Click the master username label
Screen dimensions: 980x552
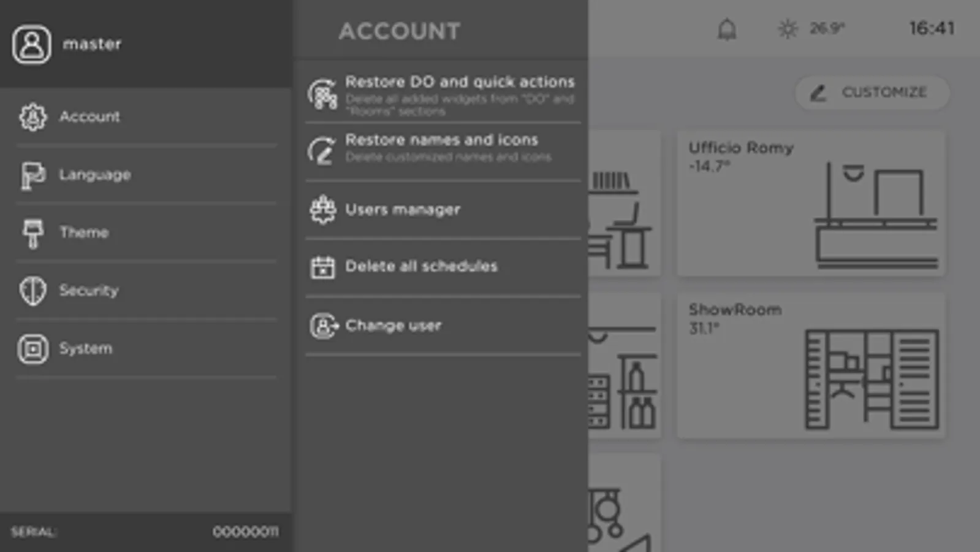coord(92,44)
